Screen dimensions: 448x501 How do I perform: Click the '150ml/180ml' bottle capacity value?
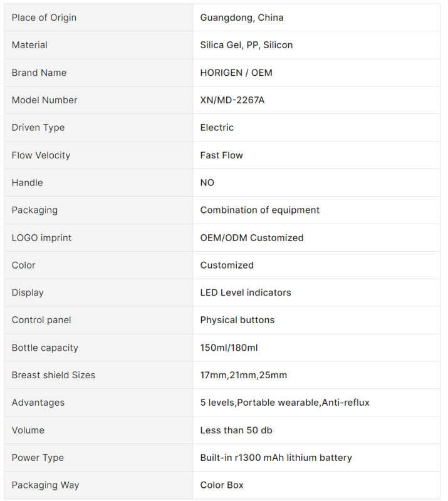tap(229, 348)
